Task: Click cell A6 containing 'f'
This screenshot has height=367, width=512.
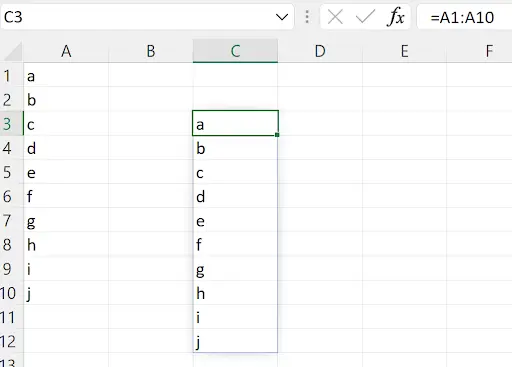Action: [x=66, y=196]
